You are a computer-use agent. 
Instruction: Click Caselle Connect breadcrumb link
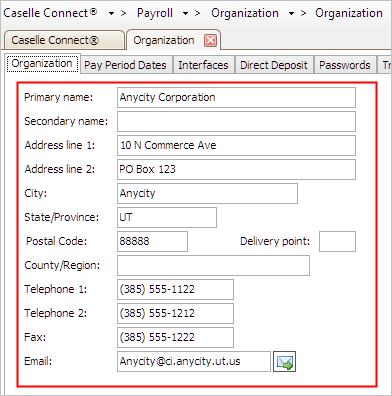click(50, 13)
